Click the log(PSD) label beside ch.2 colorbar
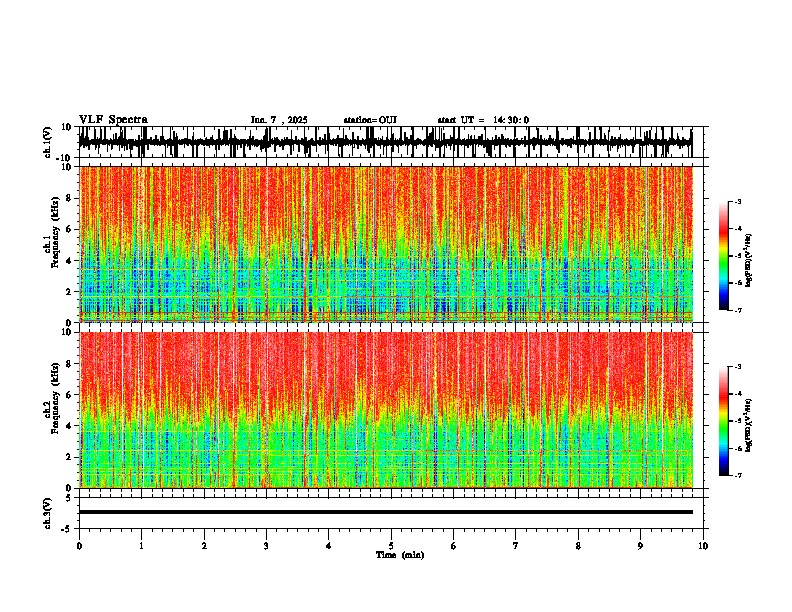Viewport: 792px width, 612px height. tap(749, 425)
